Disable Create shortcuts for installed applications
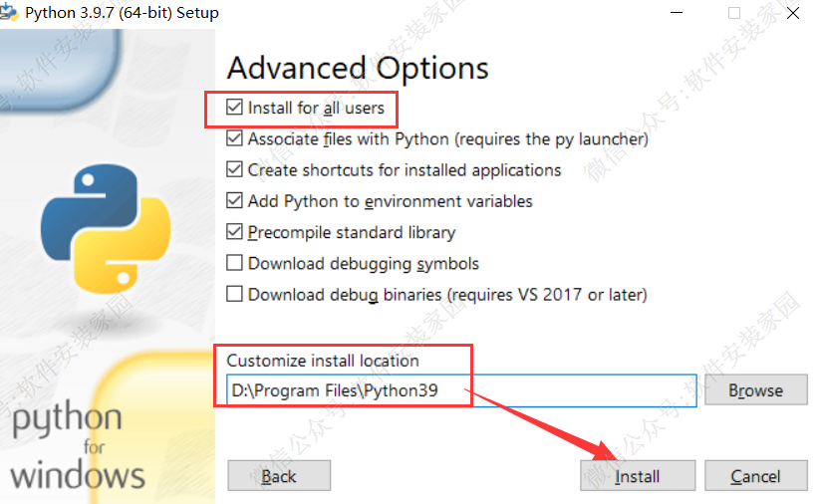The image size is (821, 504). click(235, 169)
